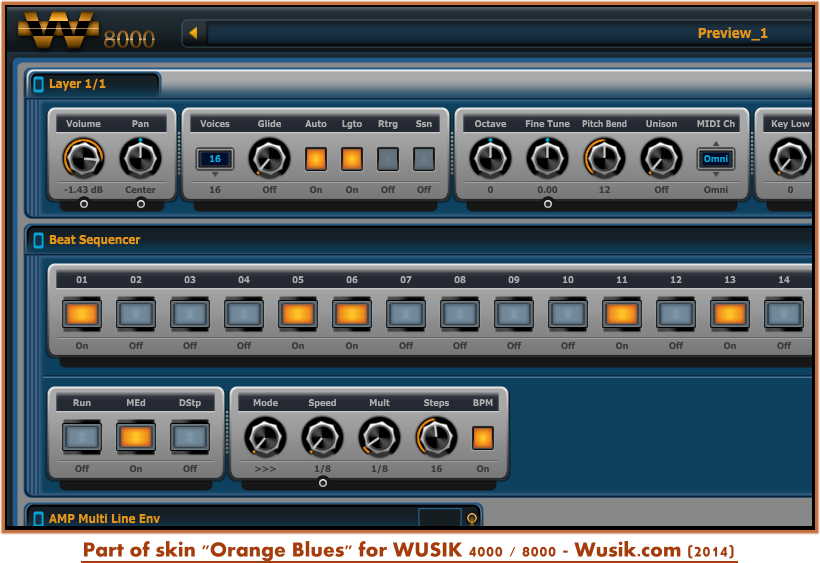Click the Pitch Bend knob
This screenshot has width=820, height=563.
click(604, 157)
